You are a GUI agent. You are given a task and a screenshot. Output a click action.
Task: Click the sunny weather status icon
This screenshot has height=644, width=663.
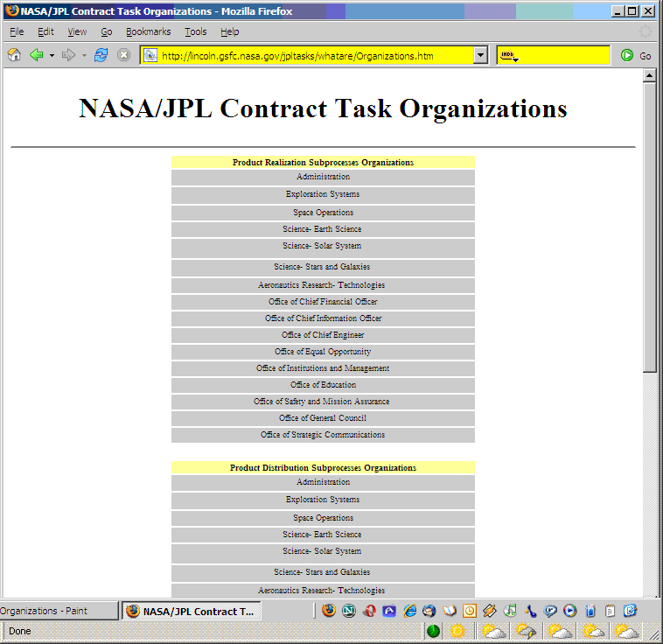[457, 631]
